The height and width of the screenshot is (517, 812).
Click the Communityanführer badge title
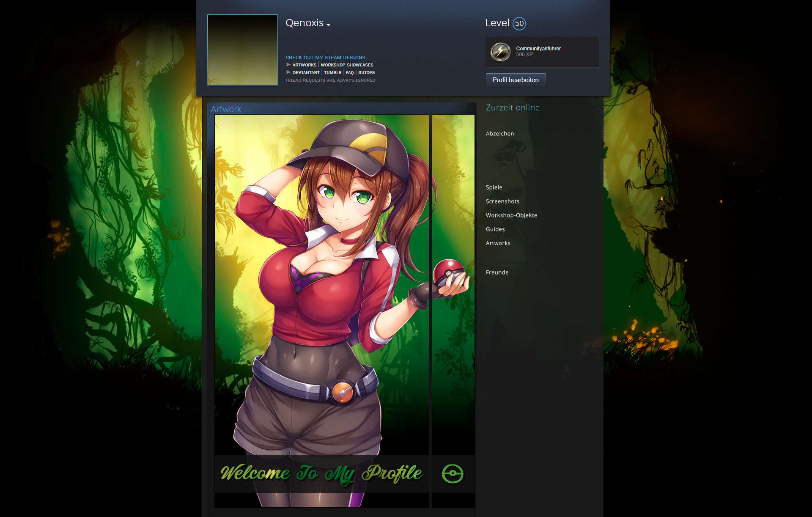[538, 49]
